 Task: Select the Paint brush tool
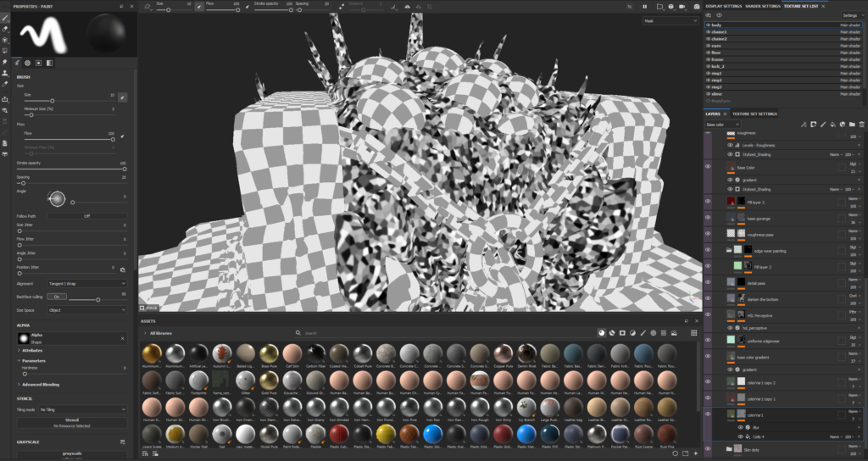[x=6, y=18]
